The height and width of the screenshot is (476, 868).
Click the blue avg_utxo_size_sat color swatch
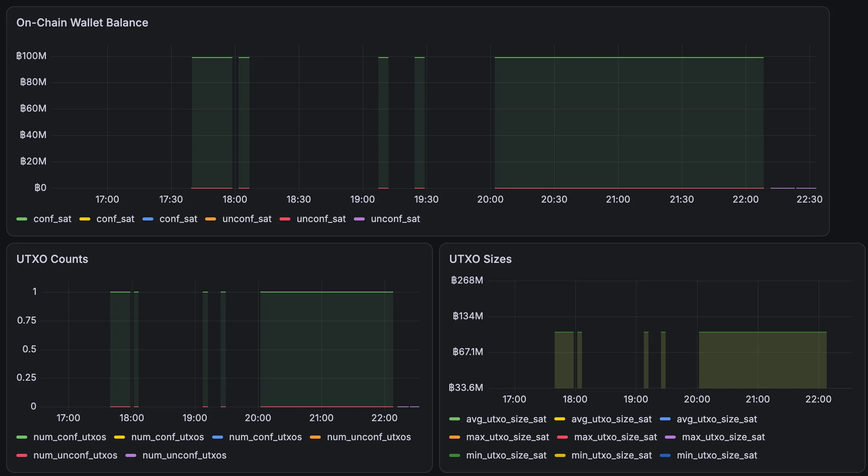pos(666,419)
